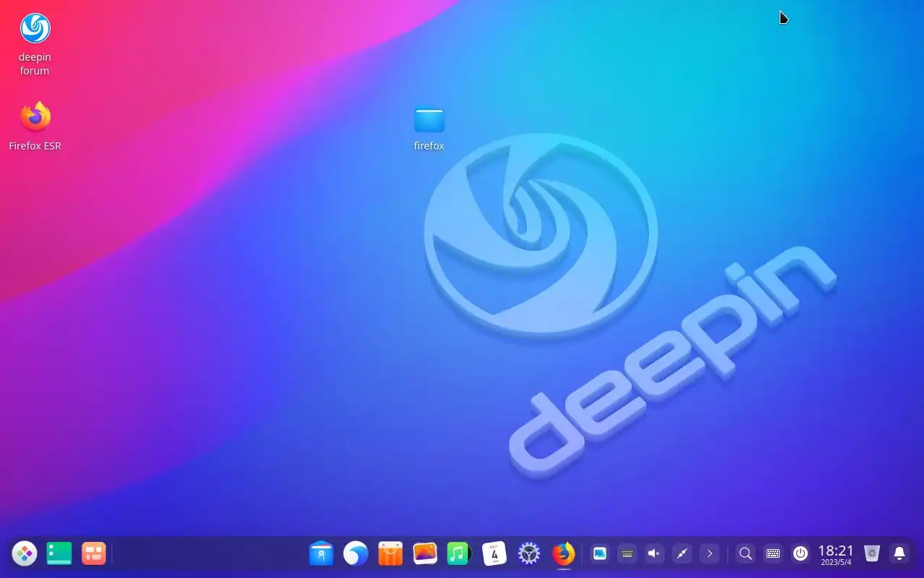Viewport: 924px width, 578px height.
Task: Open the network plug tray icon
Action: point(682,554)
